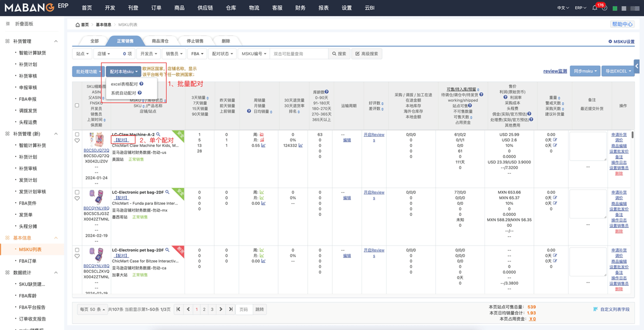
Task: Click the magnifier beside LC-Claw Machine-A-2
Action: point(158,135)
